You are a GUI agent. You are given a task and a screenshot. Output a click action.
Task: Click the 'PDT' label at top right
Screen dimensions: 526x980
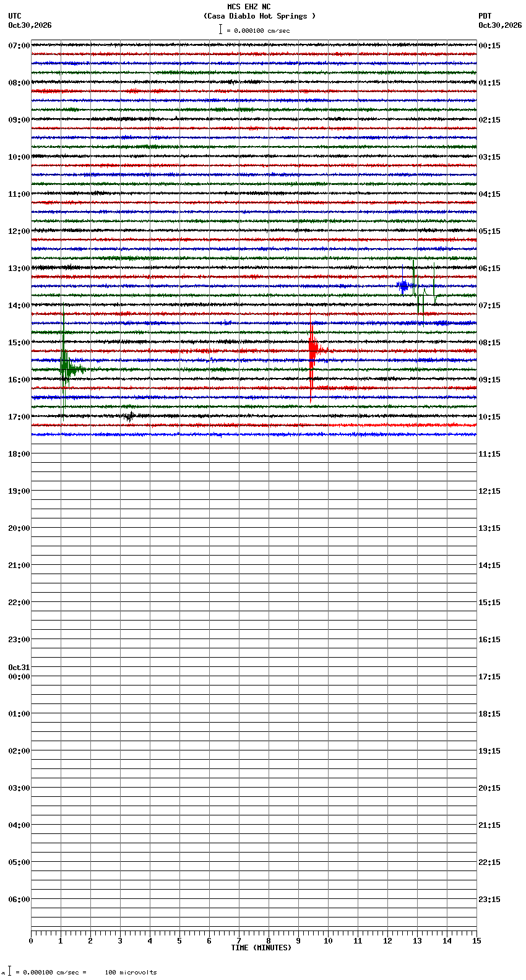(x=485, y=16)
